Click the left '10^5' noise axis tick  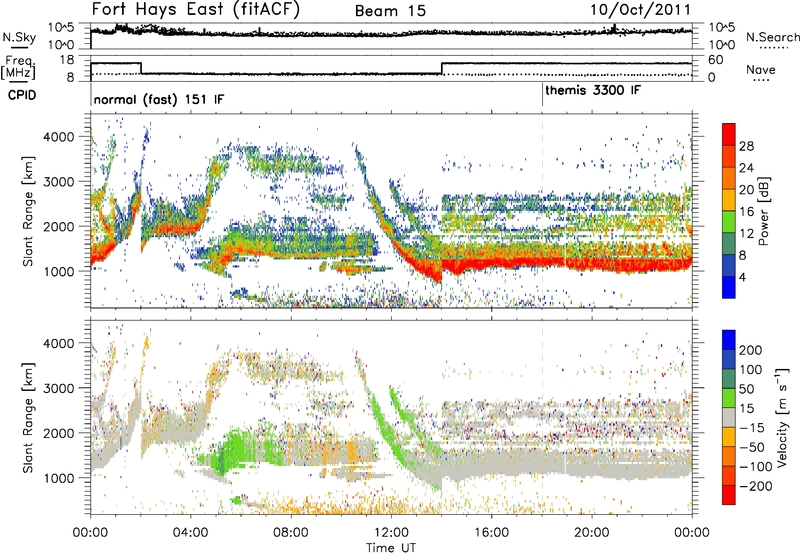coord(61,28)
